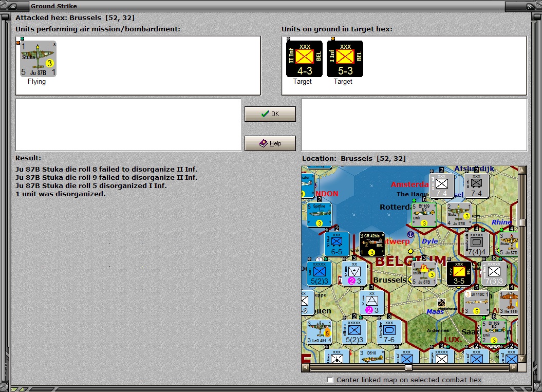The image size is (542, 392).
Task: Select the 37 mm 2-3 unit counter
Action: pos(371,303)
